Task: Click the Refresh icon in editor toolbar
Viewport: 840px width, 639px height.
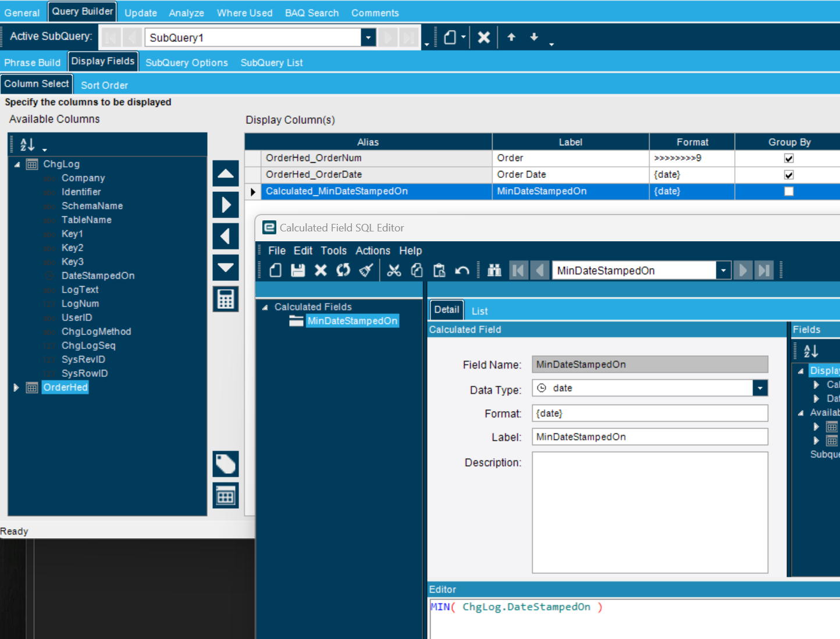Action: (343, 270)
